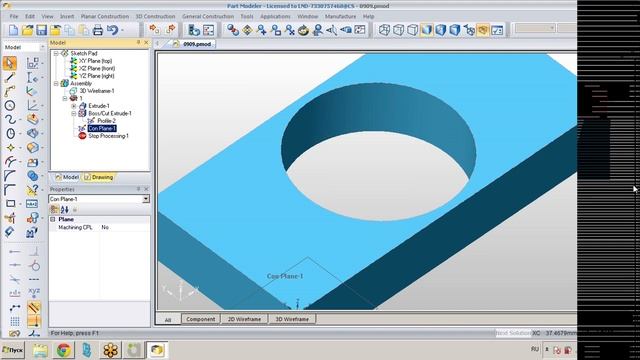The height and width of the screenshot is (360, 640).
Task: Open the undo history dropdown arrow
Action: coord(122,30)
